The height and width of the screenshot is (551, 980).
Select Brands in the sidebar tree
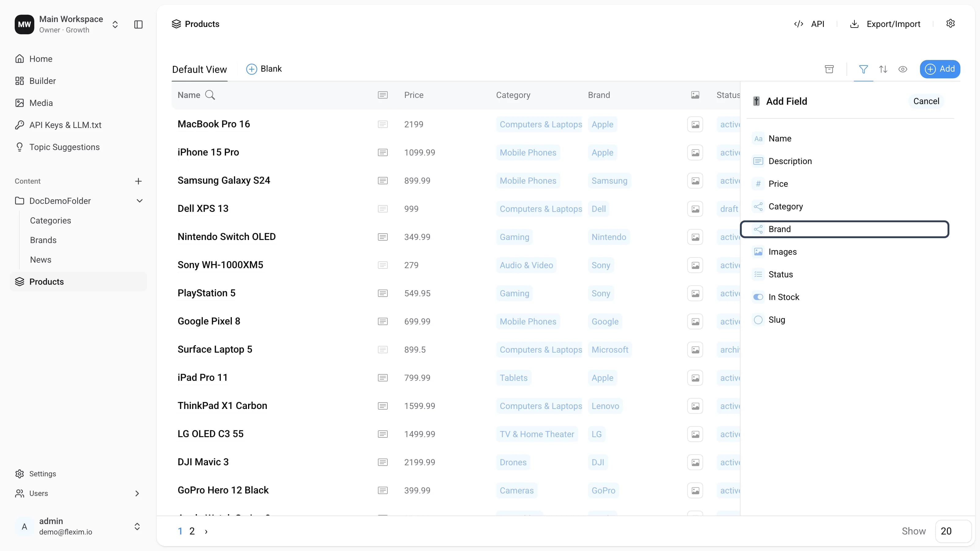[x=43, y=240]
